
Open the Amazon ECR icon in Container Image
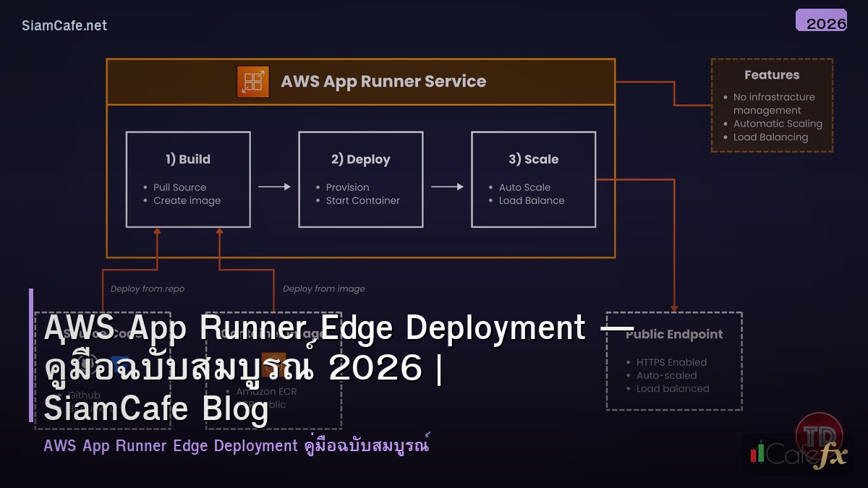273,365
